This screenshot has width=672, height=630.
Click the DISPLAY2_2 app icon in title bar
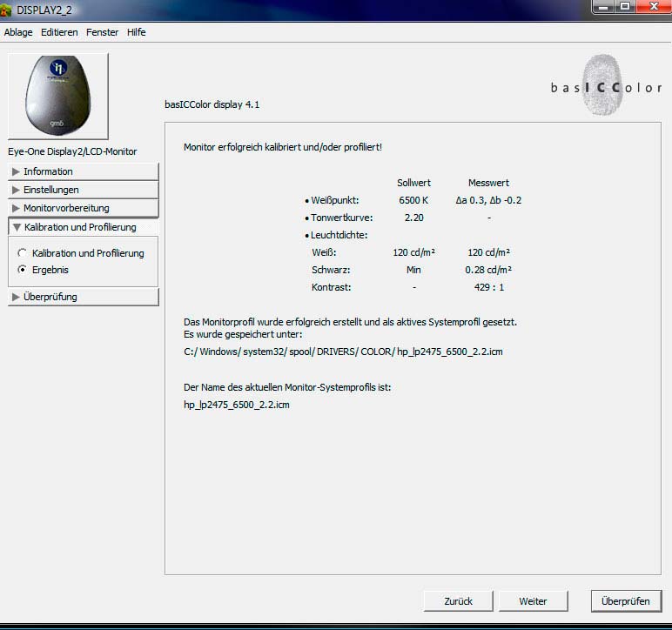5,10
